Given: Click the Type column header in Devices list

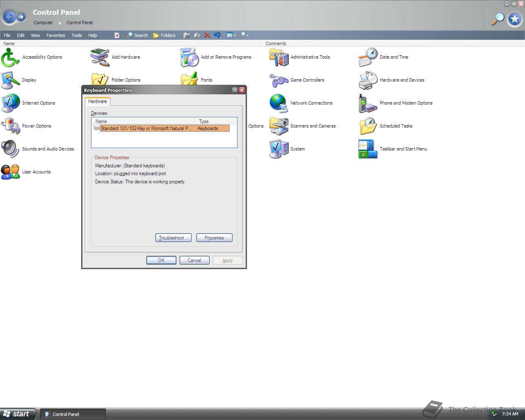Looking at the screenshot, I should click(x=212, y=121).
